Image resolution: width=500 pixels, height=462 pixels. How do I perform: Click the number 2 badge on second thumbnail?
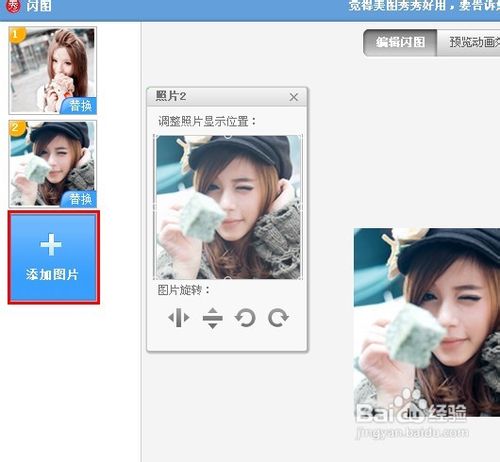17,128
